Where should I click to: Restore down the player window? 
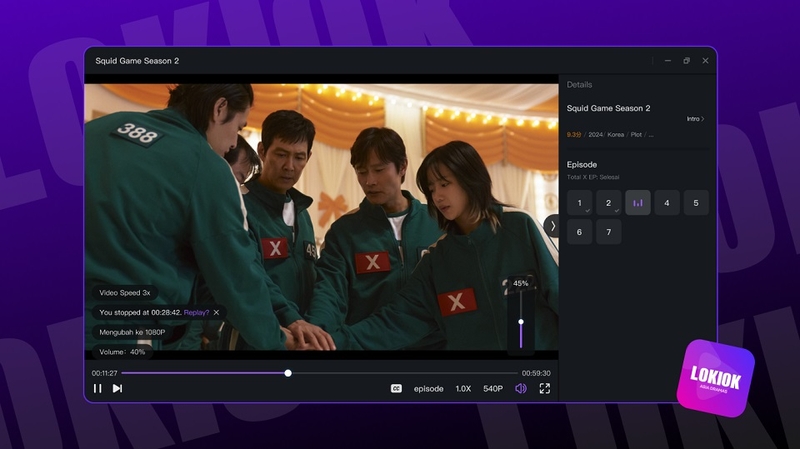point(686,61)
